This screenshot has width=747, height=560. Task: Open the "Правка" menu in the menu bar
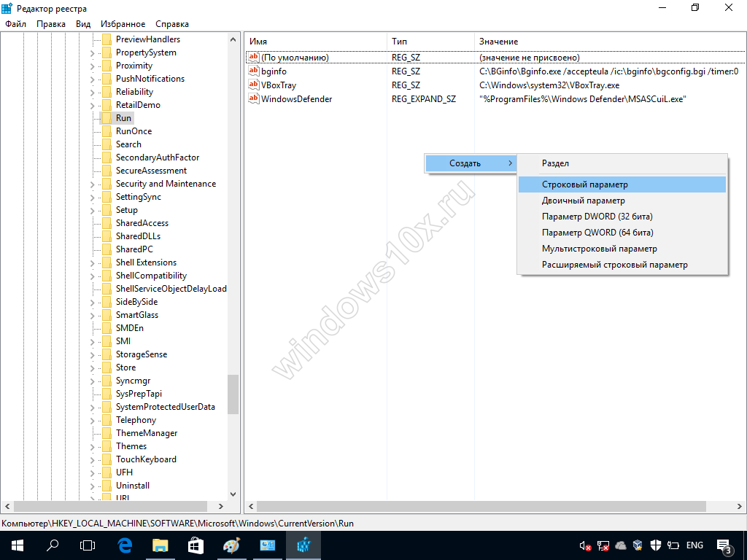point(51,24)
